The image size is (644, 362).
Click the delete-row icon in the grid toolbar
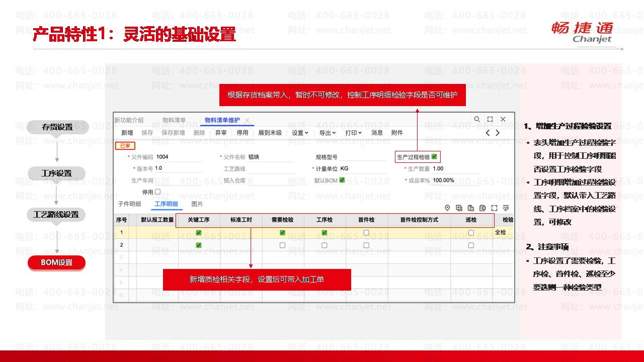(482, 208)
